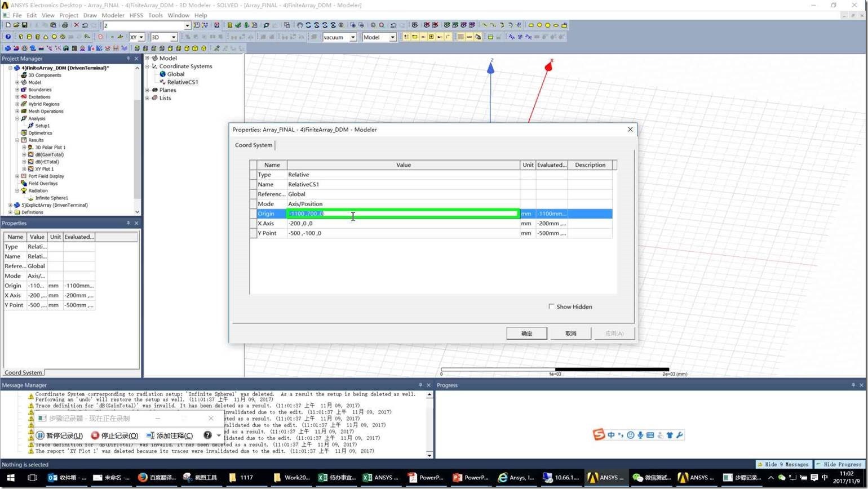Click the Print icon in the toolbar
Viewport: 868px width, 489px height.
pos(65,25)
